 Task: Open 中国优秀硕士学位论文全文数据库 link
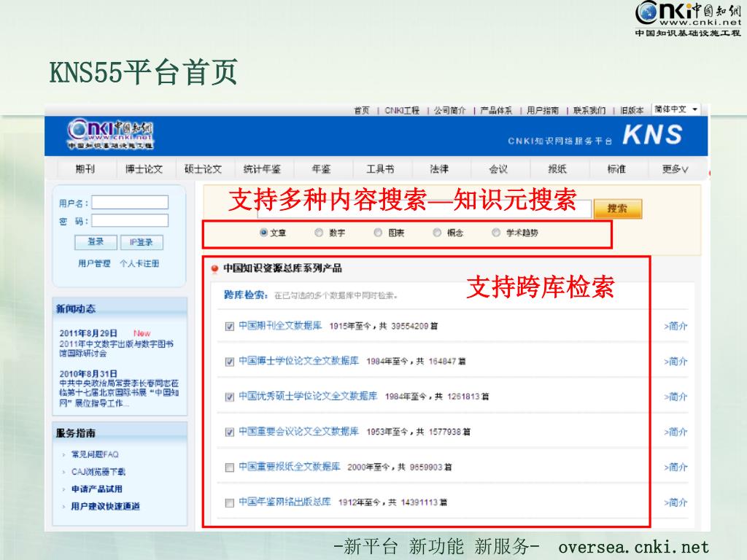tap(308, 396)
